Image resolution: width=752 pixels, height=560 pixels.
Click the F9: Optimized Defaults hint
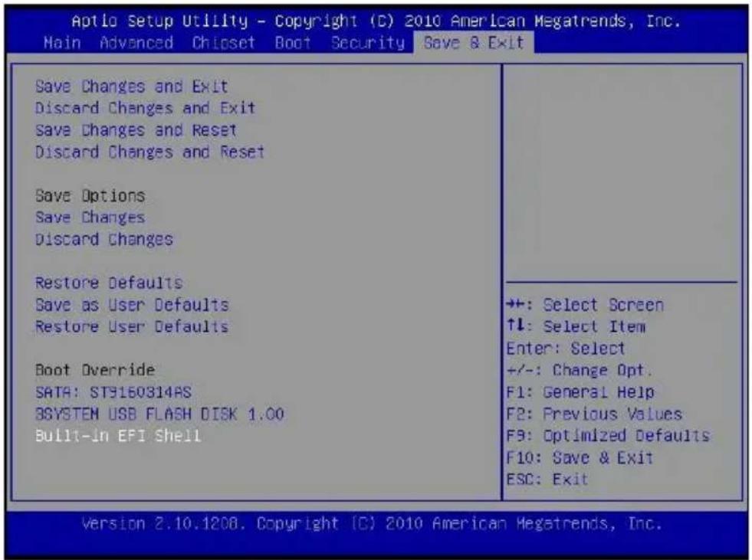(608, 436)
